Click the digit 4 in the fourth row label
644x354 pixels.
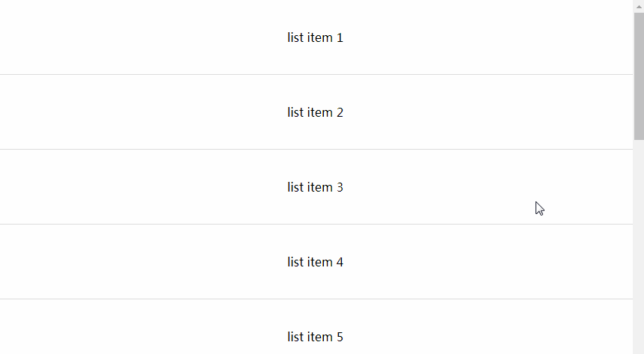[340, 262]
